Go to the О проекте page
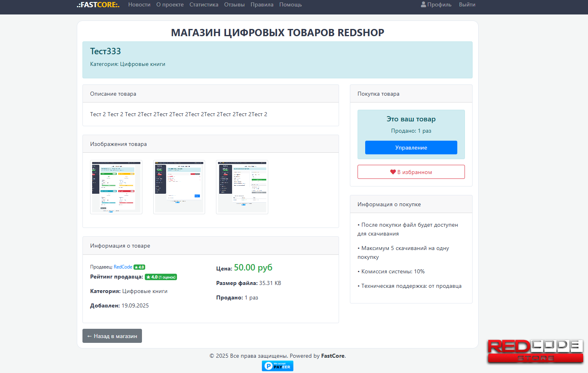The width and height of the screenshot is (588, 373). [x=170, y=5]
